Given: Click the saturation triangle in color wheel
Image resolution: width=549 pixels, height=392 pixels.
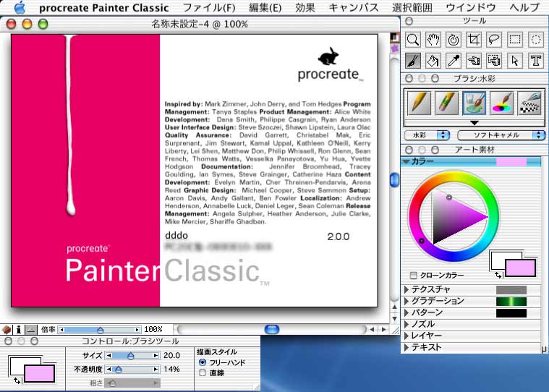Looking at the screenshot, I should pos(451,217).
